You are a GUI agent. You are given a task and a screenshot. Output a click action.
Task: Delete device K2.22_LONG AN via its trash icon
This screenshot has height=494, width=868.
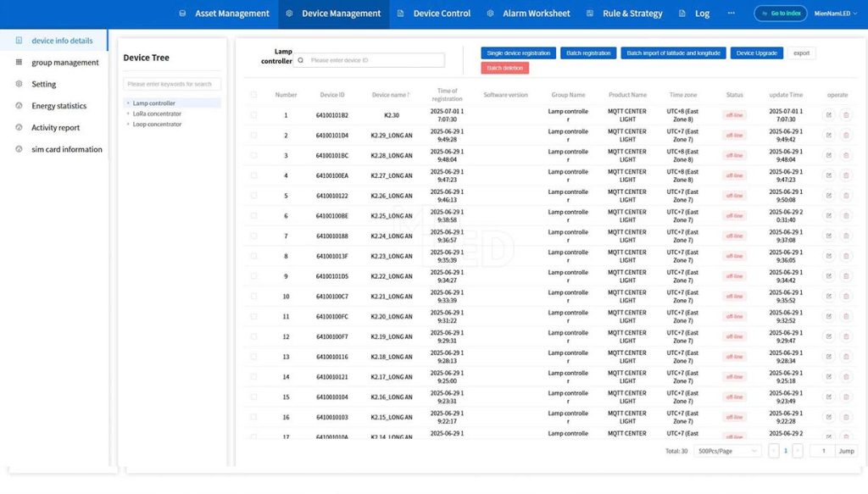coord(846,276)
